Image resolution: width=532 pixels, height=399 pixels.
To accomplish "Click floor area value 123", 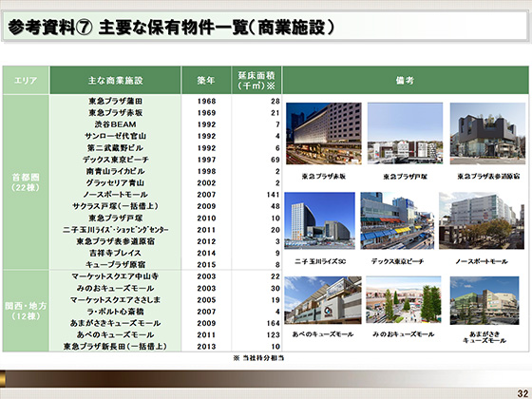I will click(x=274, y=335).
